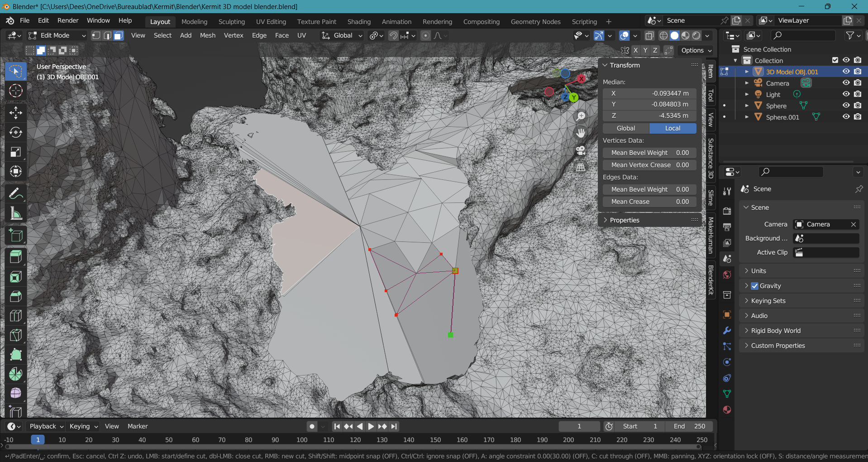Open the Mesh menu
Screen dimensions: 868x462
point(208,36)
